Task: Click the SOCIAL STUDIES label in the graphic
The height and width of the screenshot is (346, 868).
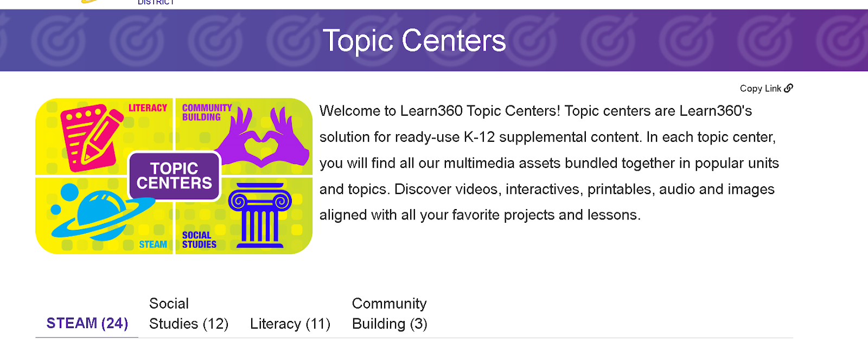Action: click(x=199, y=240)
